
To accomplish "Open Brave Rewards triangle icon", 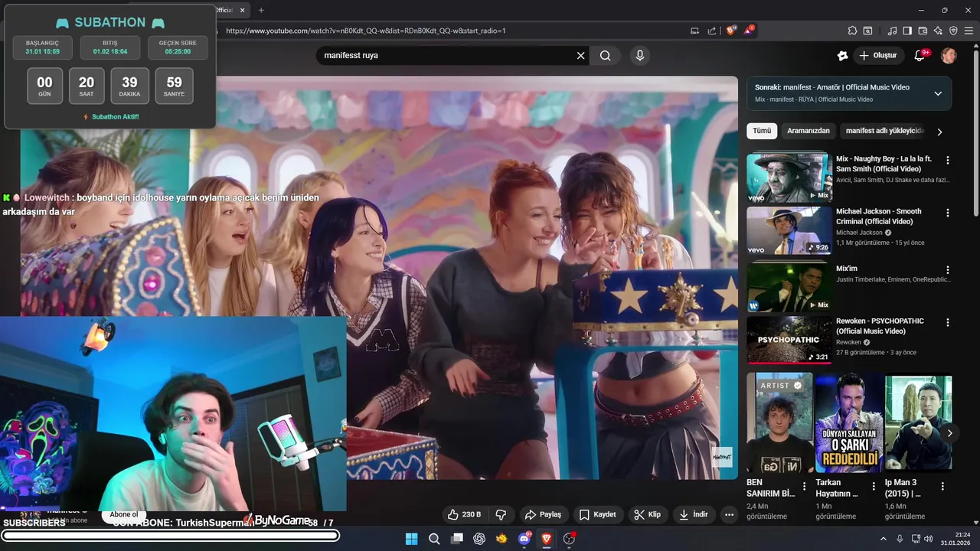I will coord(749,31).
